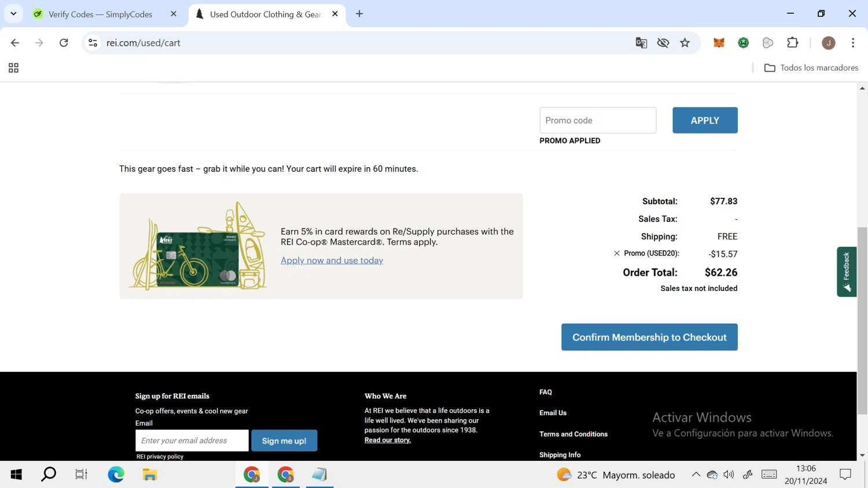Viewport: 868px width, 488px height.
Task: Click the scrollbar down arrow
Action: coord(862,456)
